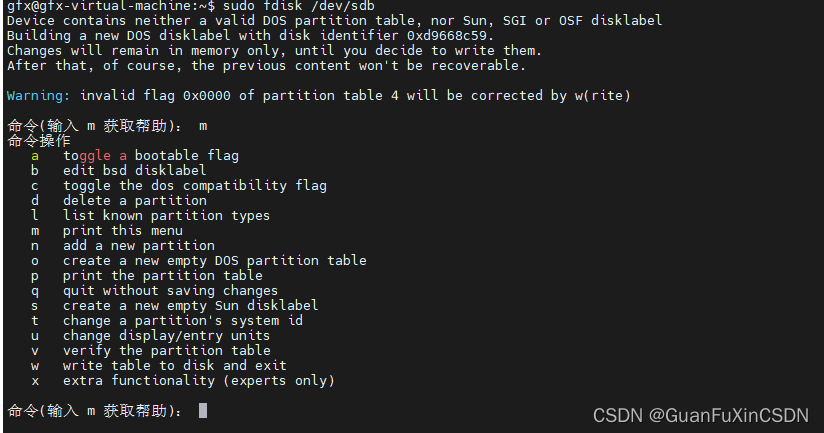Click the 'delete a partition' line
Image resolution: width=824 pixels, height=433 pixels.
click(134, 200)
